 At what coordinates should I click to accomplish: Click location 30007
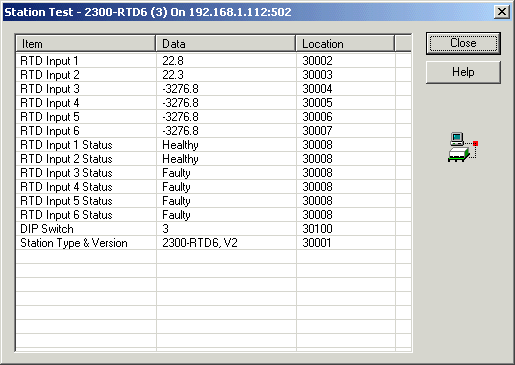click(x=317, y=131)
